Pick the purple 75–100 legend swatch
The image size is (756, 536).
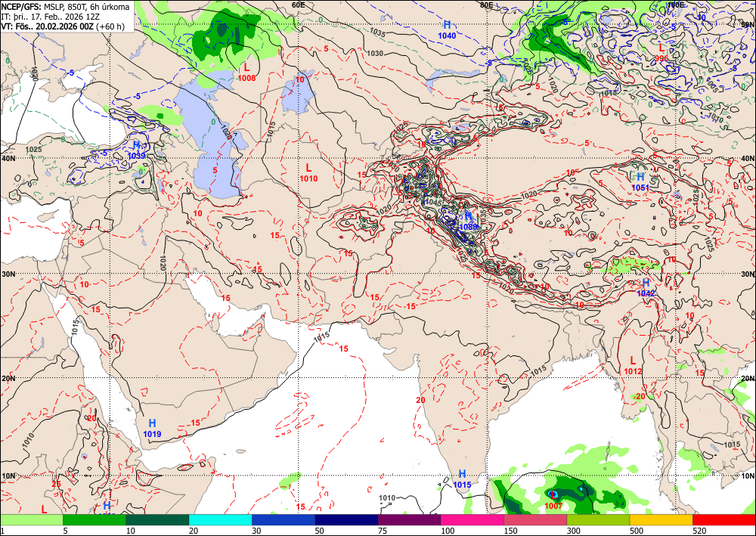(x=409, y=519)
